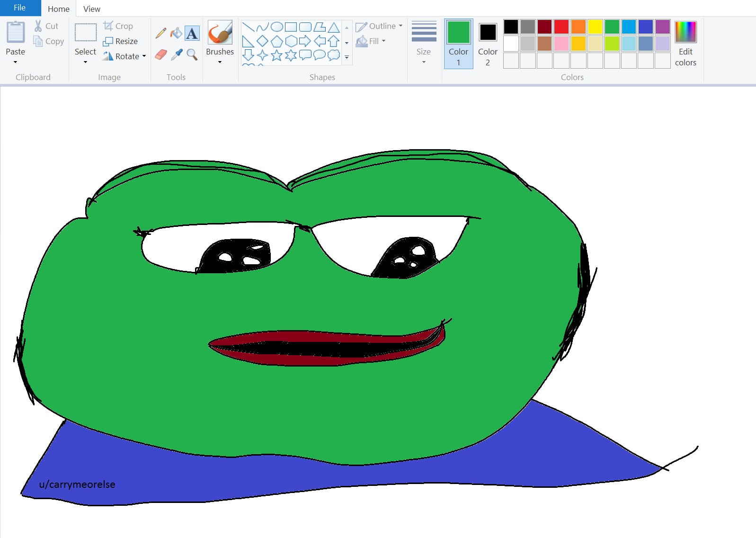The width and height of the screenshot is (756, 538).
Task: Choose the Rectangle shape
Action: (291, 27)
